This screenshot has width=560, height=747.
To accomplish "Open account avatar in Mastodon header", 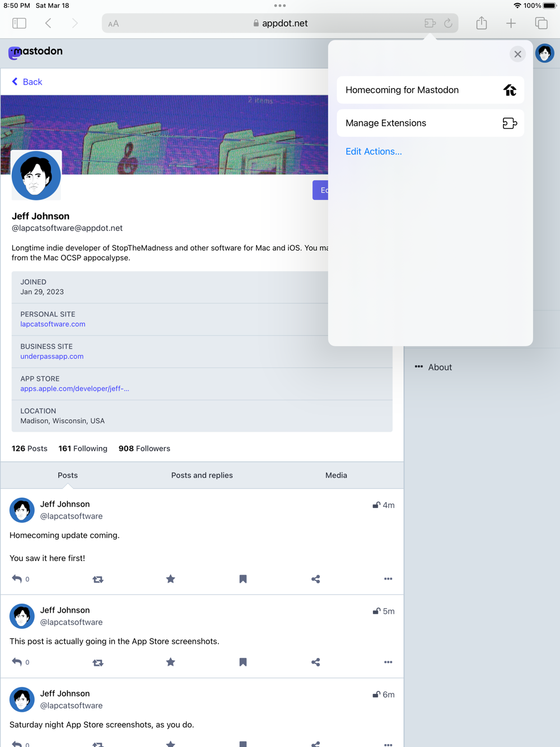I will click(x=545, y=53).
